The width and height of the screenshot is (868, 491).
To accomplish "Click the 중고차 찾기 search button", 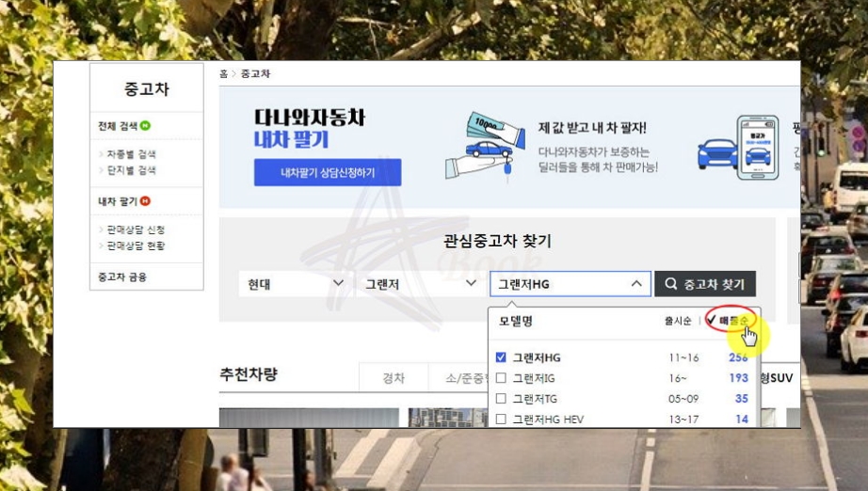I will (x=705, y=284).
